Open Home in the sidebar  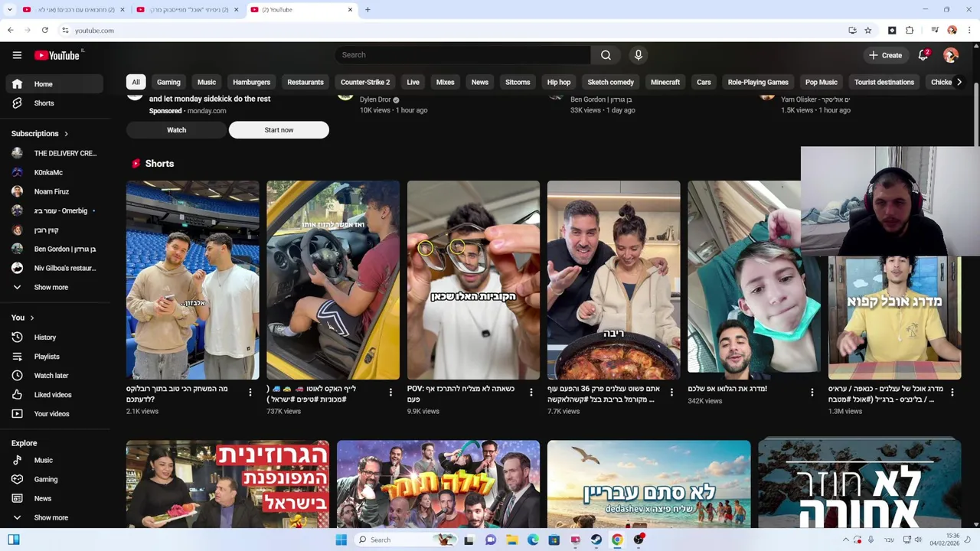(x=54, y=84)
